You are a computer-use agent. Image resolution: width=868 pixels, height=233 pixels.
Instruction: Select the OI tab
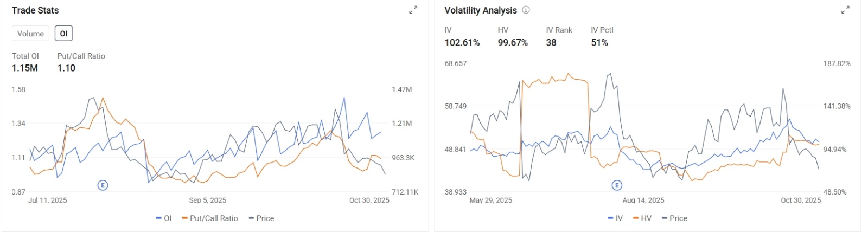click(63, 34)
